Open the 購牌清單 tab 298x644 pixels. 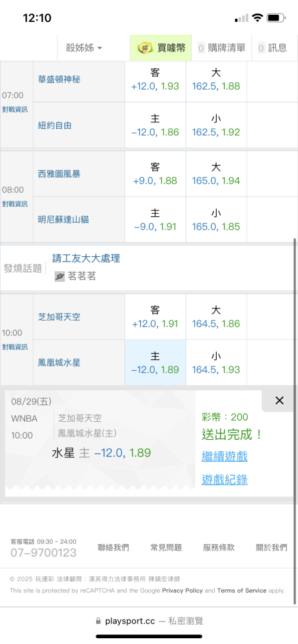click(x=223, y=48)
